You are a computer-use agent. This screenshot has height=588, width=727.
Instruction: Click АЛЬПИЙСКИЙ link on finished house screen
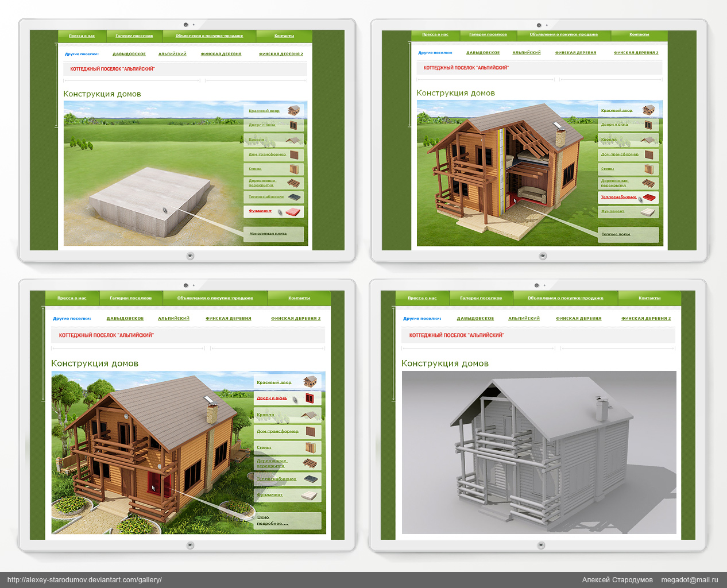coord(174,319)
